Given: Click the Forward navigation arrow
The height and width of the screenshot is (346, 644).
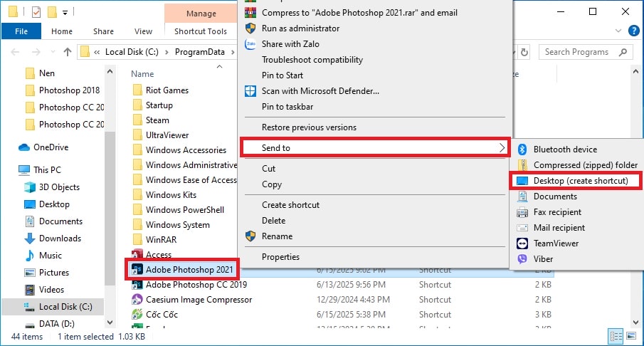Looking at the screenshot, I should [36, 52].
